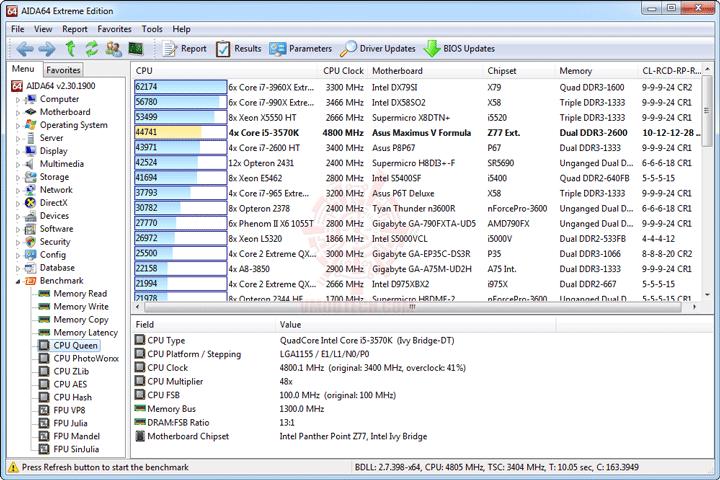Expand the Storage tree node
Viewport: 720px width, 480px height.
(x=18, y=177)
